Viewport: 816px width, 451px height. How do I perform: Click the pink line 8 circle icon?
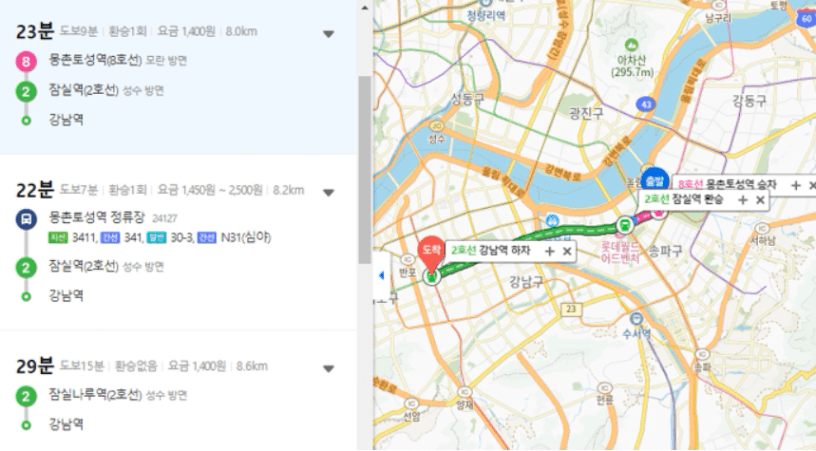point(26,61)
